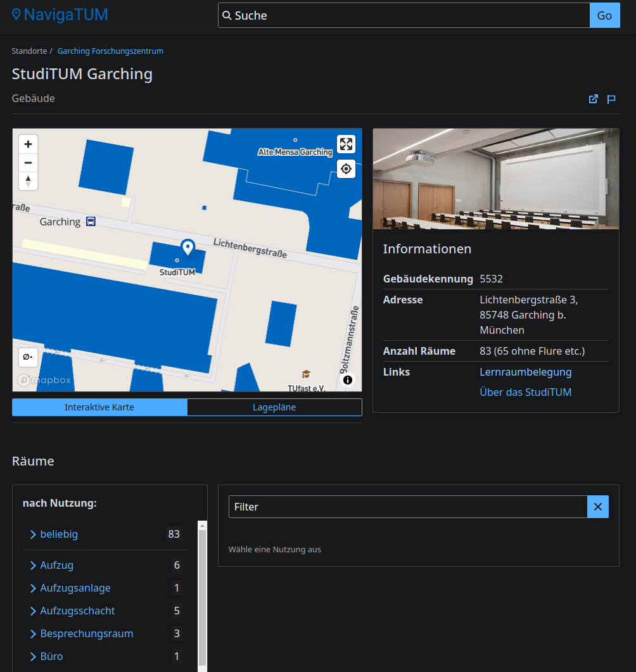This screenshot has height=672, width=636.
Task: Click the Mapbox logo
Action: click(44, 380)
